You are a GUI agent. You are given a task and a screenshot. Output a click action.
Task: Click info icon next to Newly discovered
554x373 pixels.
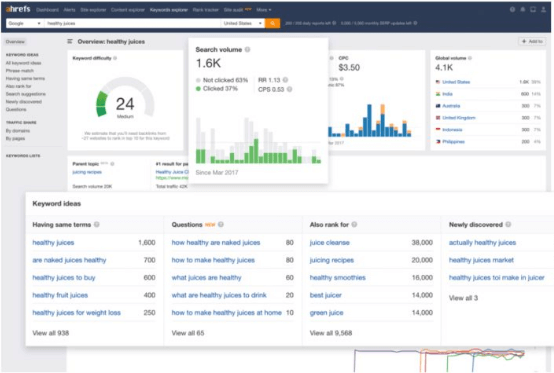coord(508,224)
